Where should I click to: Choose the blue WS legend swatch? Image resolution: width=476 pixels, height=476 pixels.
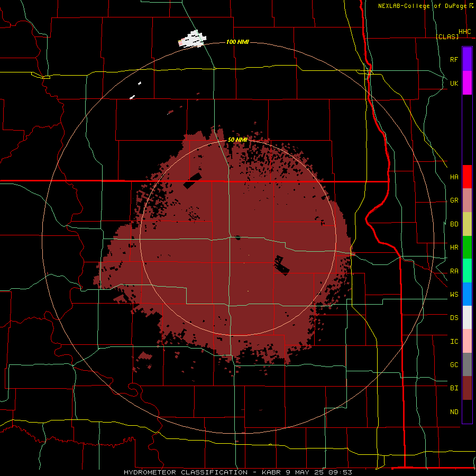[x=467, y=294]
